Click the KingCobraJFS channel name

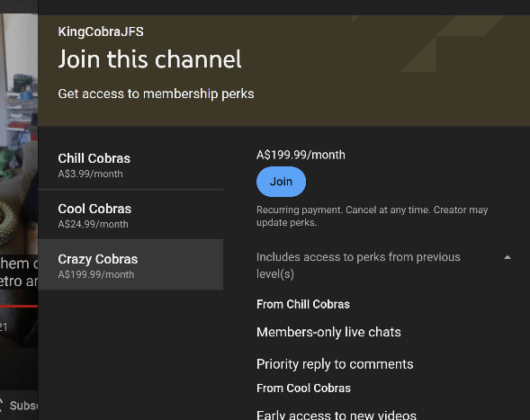coord(101,31)
